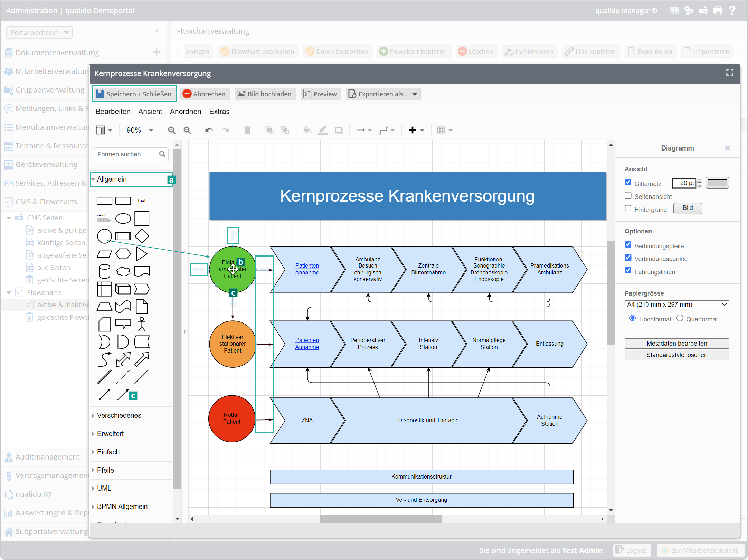
Task: Select the Querformat radio button
Action: pyautogui.click(x=680, y=318)
